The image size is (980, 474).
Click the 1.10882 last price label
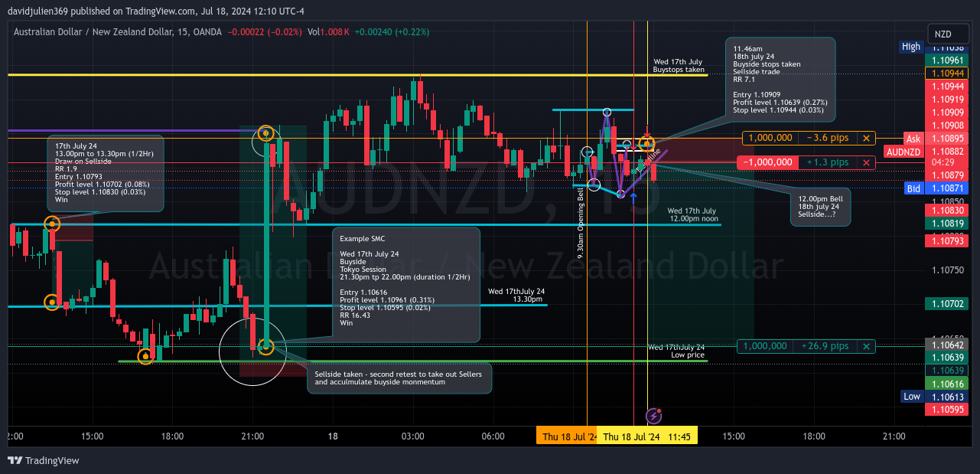click(x=948, y=152)
